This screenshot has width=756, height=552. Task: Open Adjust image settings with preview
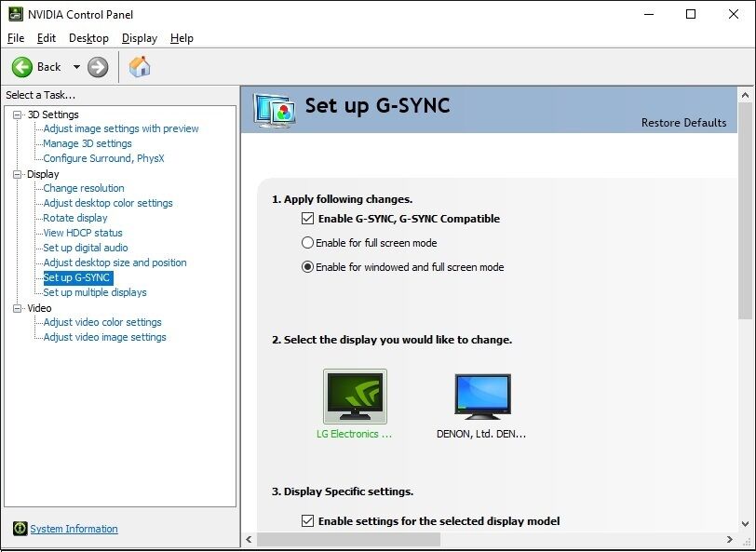[121, 128]
